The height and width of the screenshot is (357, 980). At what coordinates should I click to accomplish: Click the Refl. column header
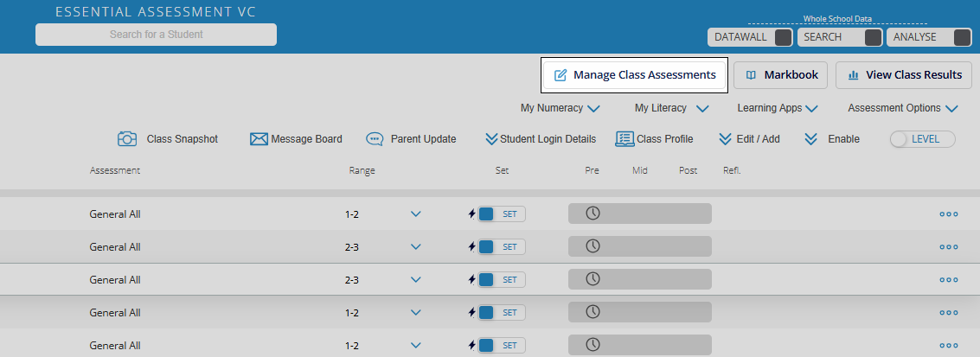[x=732, y=170]
